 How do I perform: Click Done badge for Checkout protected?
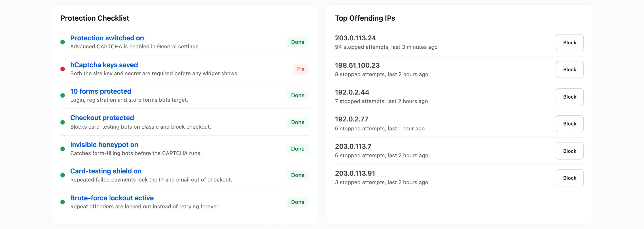298,122
